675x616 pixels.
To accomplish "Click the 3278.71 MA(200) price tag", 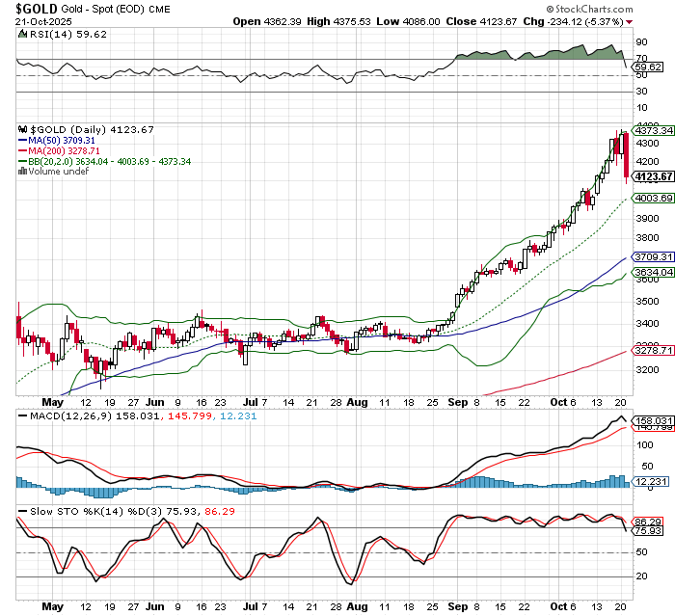I will coord(653,351).
